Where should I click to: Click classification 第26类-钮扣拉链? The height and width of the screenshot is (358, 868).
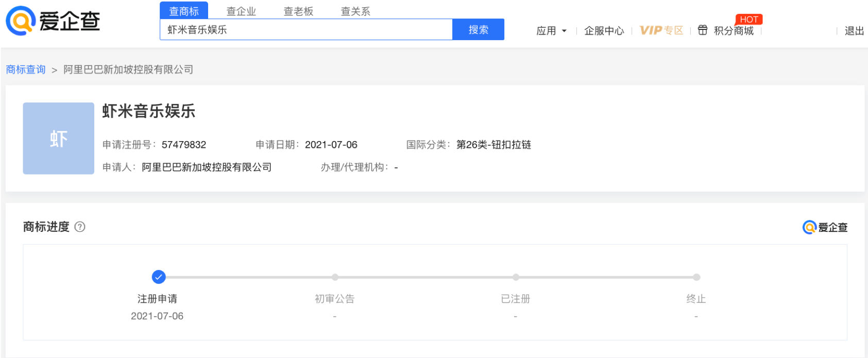(x=493, y=145)
